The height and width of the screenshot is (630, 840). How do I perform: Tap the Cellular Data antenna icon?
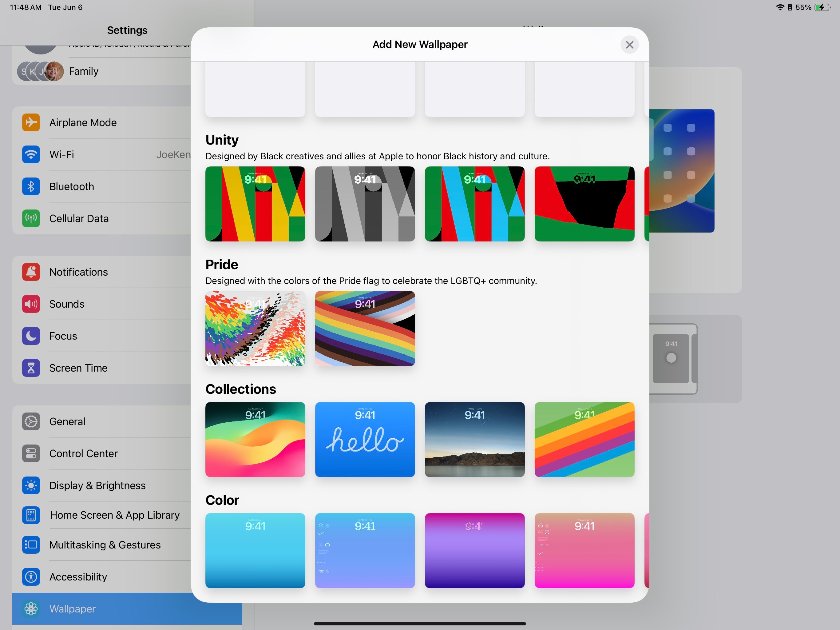click(x=31, y=218)
